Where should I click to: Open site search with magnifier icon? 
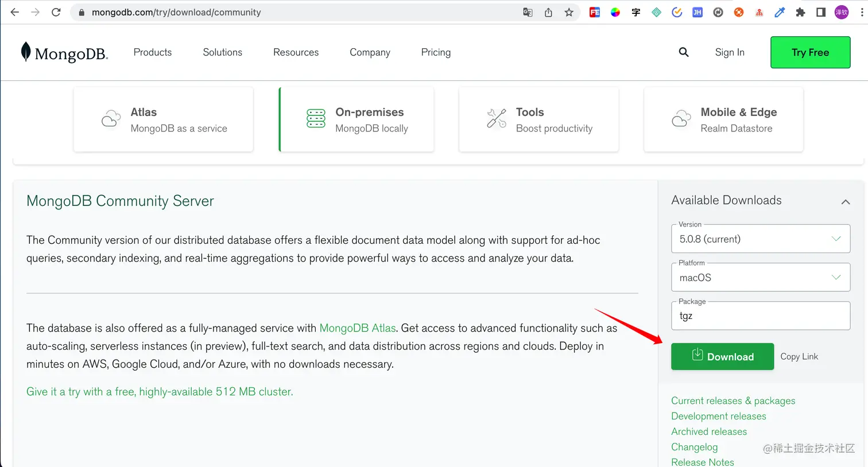[684, 52]
